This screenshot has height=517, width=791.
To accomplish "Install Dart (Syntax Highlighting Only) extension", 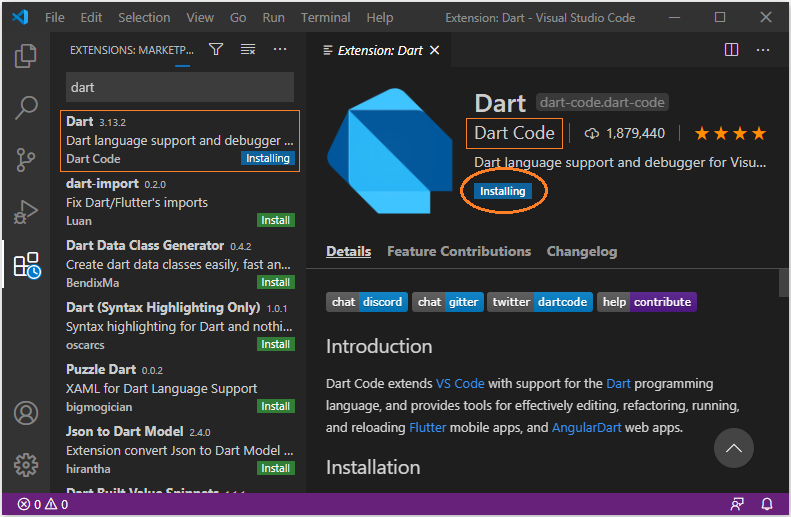I will [x=275, y=344].
